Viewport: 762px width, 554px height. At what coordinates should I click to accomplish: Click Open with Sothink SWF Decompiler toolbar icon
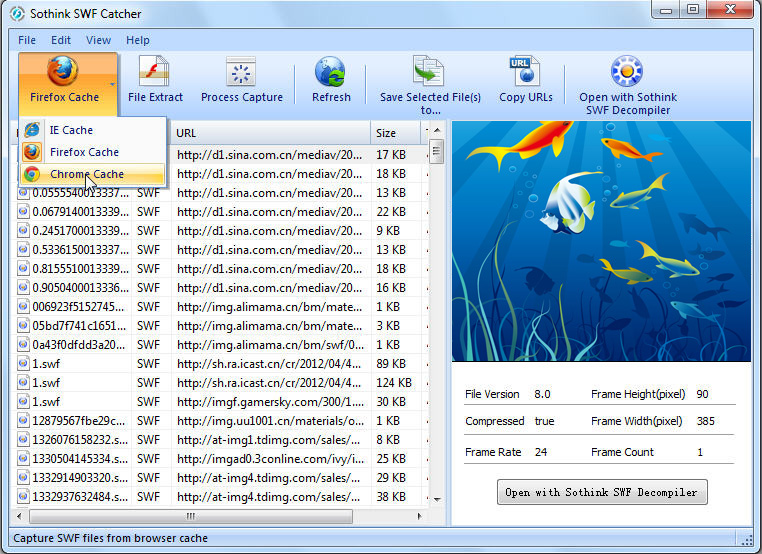point(627,71)
